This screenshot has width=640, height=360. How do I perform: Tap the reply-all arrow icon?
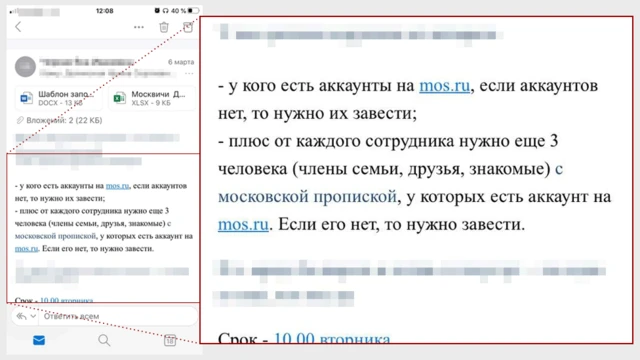(22, 316)
